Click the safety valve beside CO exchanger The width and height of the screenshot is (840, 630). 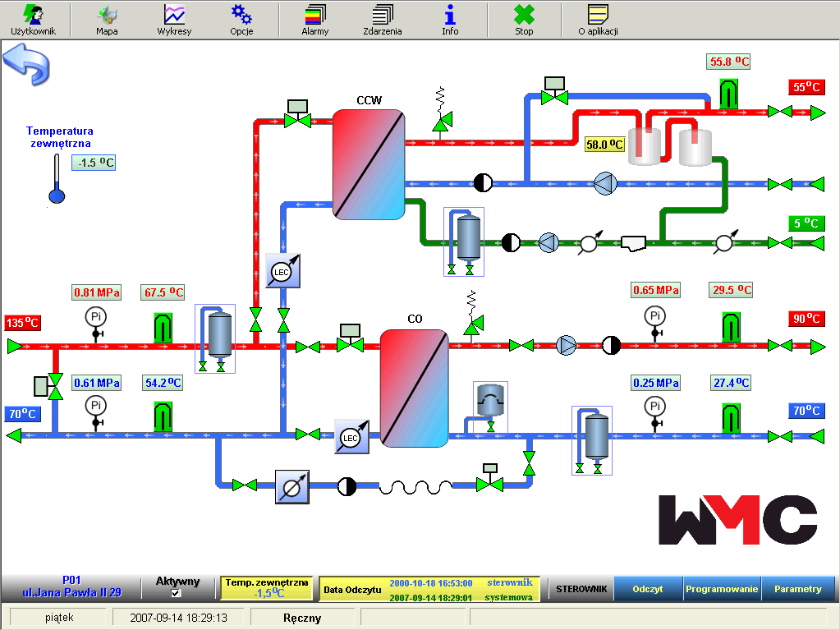tap(472, 316)
